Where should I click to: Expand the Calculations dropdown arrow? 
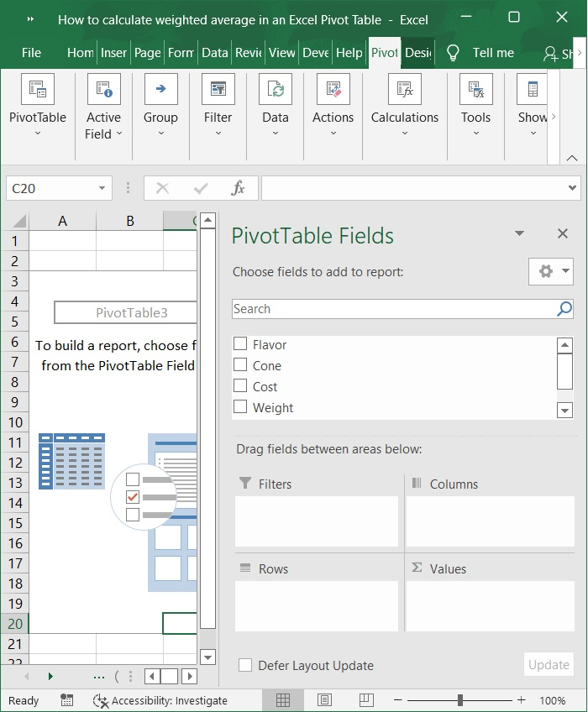pyautogui.click(x=404, y=133)
